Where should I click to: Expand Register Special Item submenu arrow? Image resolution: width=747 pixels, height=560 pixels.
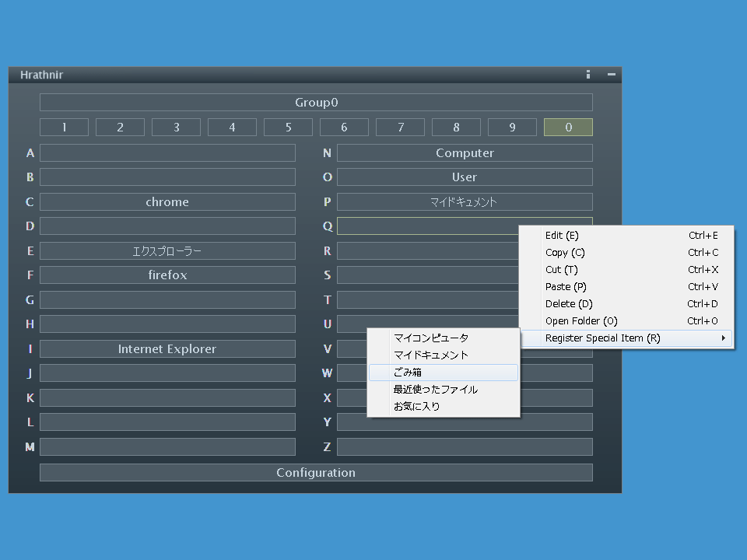click(x=724, y=338)
